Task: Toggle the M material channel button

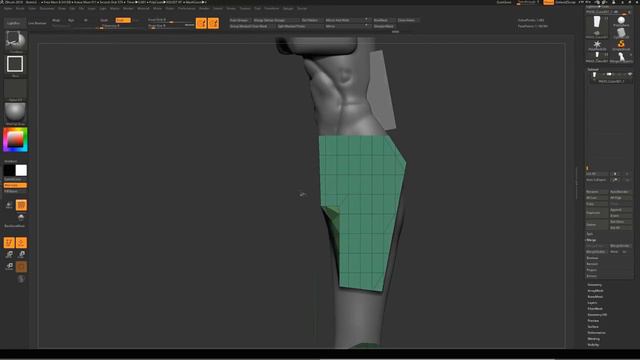Action: tap(86, 20)
